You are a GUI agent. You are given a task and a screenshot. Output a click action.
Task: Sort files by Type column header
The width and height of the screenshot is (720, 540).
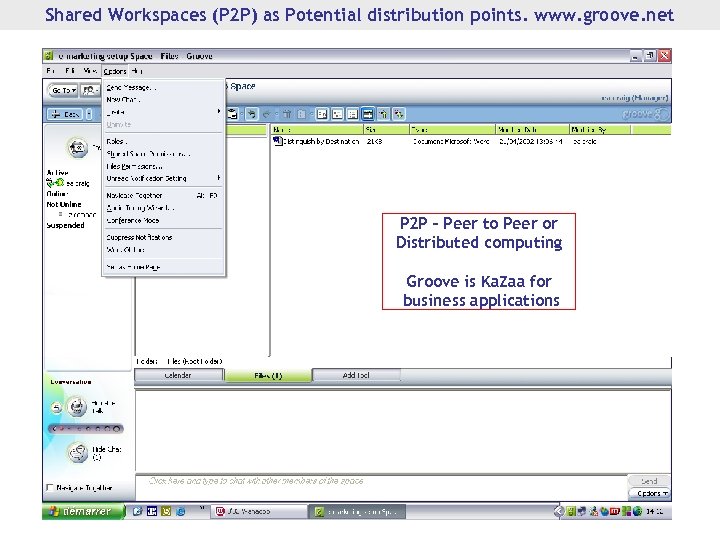click(x=453, y=129)
